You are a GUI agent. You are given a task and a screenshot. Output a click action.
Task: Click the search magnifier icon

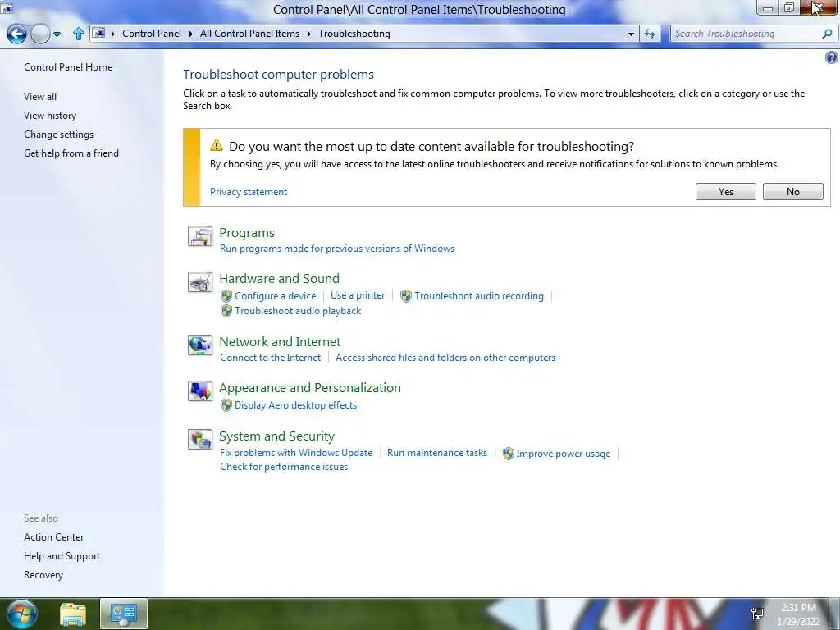(827, 34)
